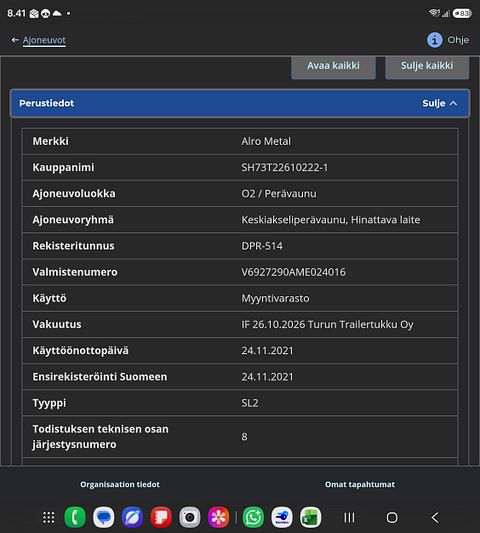Open the WhatsApp icon in the dock

(253, 517)
